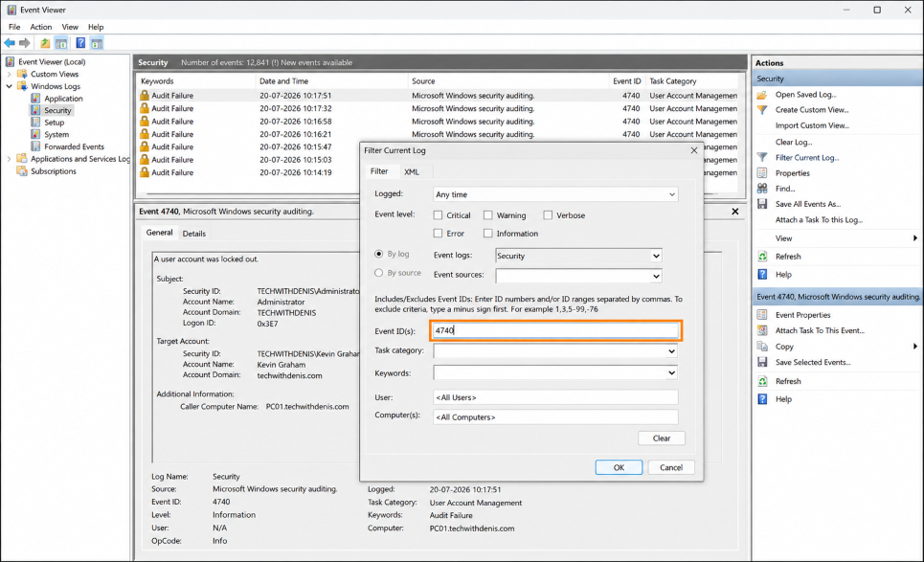
Task: Click the Computer(s) field showing All Computers
Action: click(x=555, y=417)
